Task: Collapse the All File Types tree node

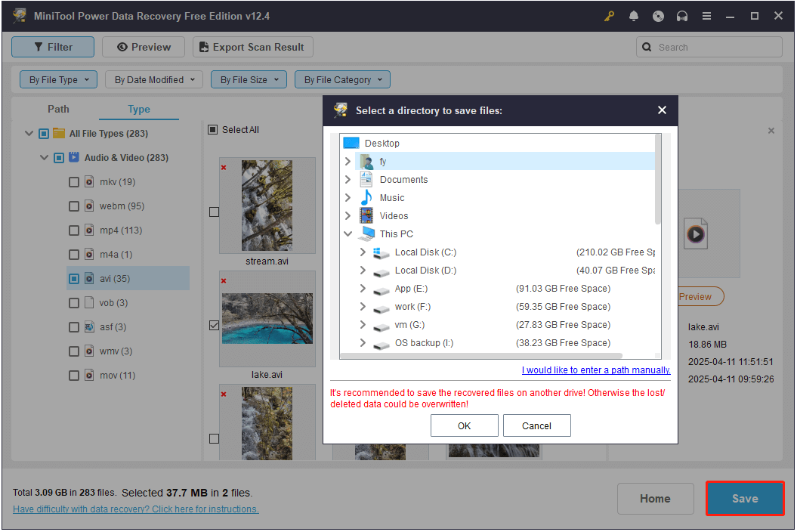Action: 29,133
